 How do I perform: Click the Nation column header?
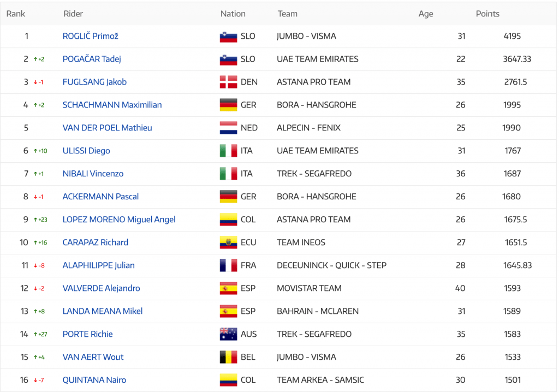[233, 14]
